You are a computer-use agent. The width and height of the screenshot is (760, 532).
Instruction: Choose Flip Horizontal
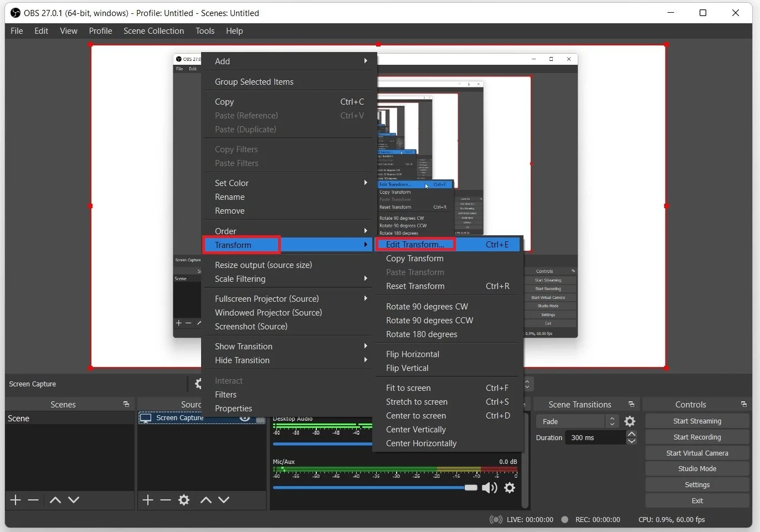click(x=448, y=354)
